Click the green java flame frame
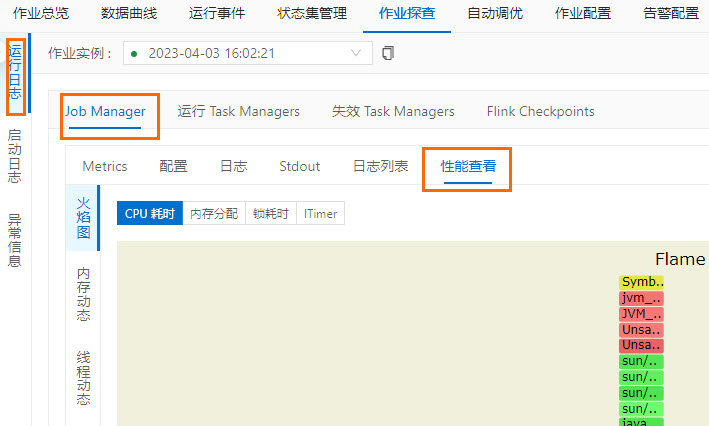Screen dimensions: 709x426 (641, 422)
